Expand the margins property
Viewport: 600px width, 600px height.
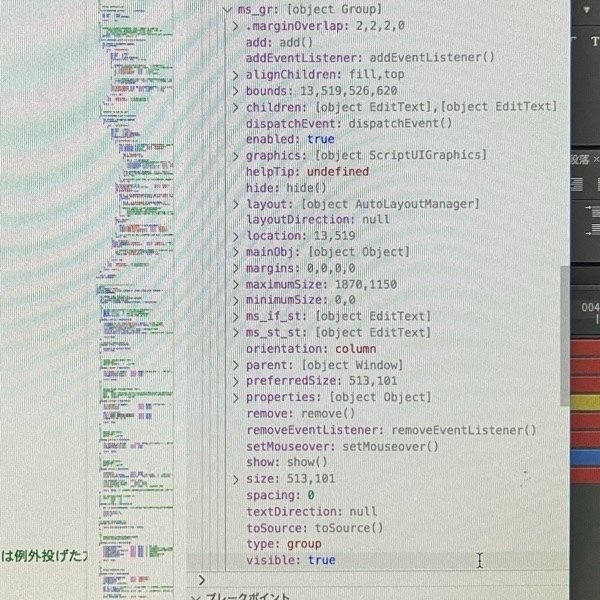pyautogui.click(x=236, y=268)
